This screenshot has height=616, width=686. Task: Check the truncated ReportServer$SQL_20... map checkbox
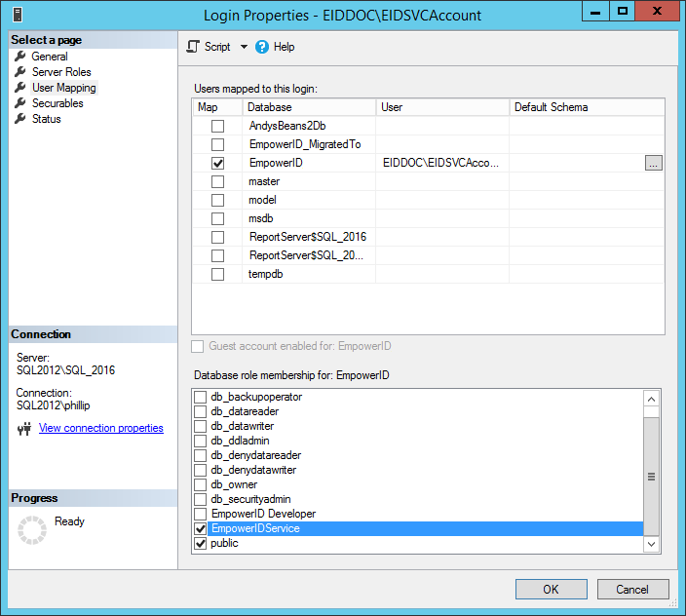coord(217,255)
